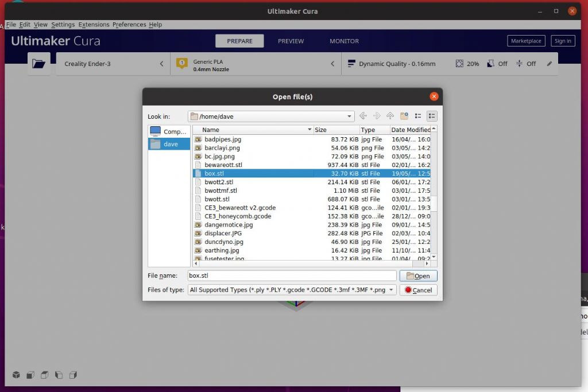Collapse the Creality Ender-3 printer selector
The width and height of the screenshot is (588, 392).
161,64
